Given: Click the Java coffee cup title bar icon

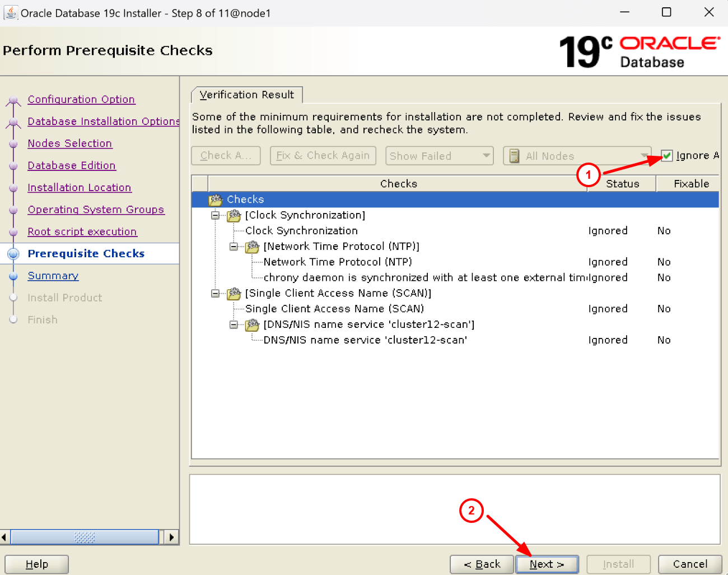Looking at the screenshot, I should (11, 12).
